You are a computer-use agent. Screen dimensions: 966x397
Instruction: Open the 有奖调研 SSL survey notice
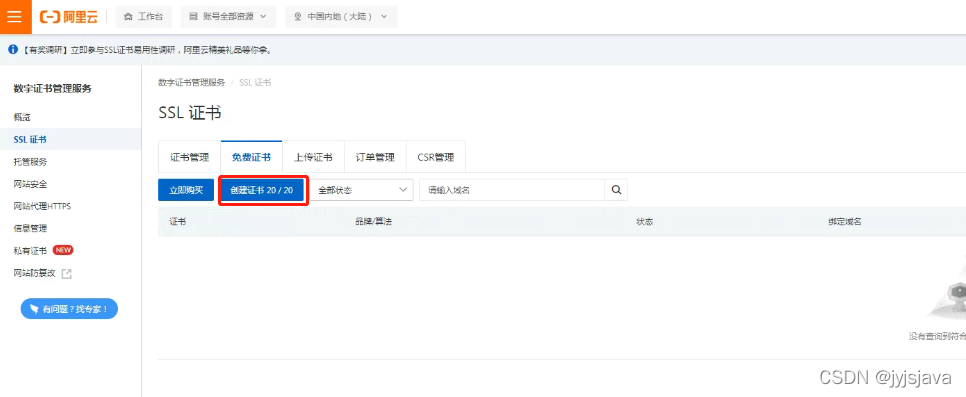147,50
